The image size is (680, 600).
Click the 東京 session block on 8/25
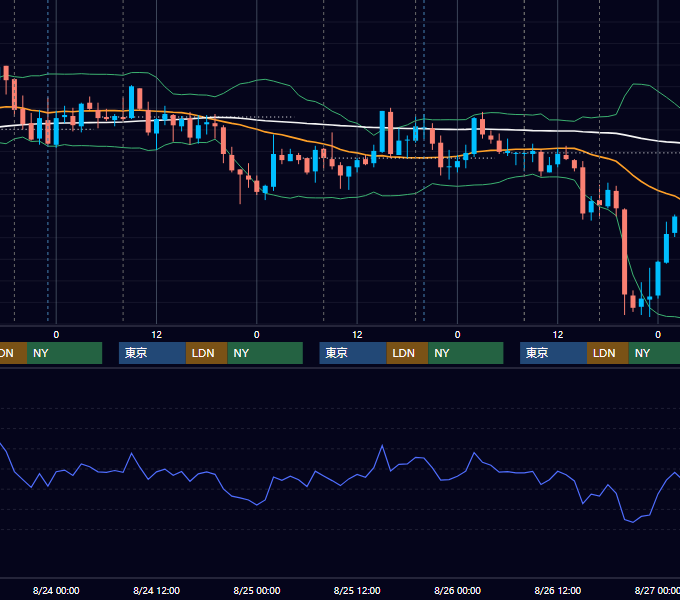click(x=353, y=353)
